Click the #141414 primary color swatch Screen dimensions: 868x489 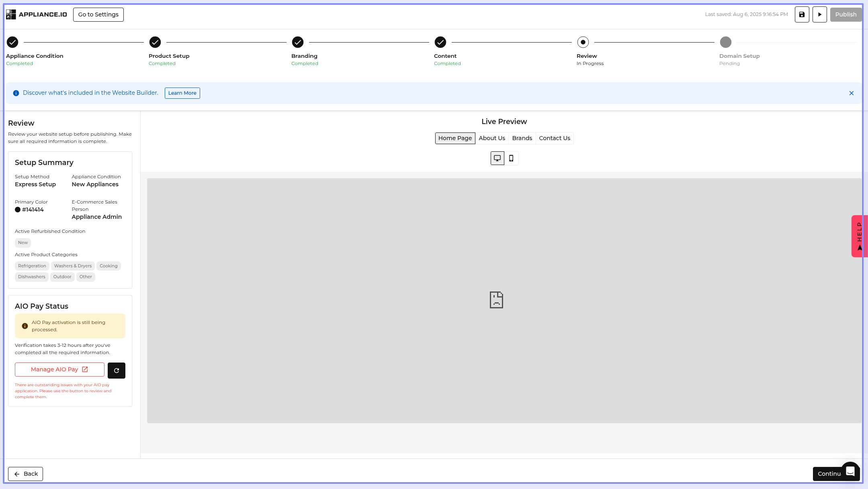tap(18, 210)
